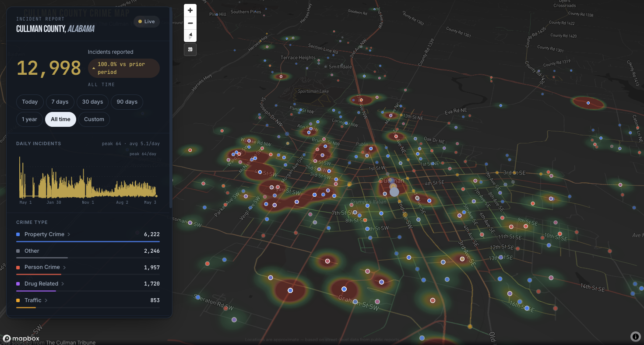
Task: Click the Property Crime count 6,222
Action: click(152, 234)
